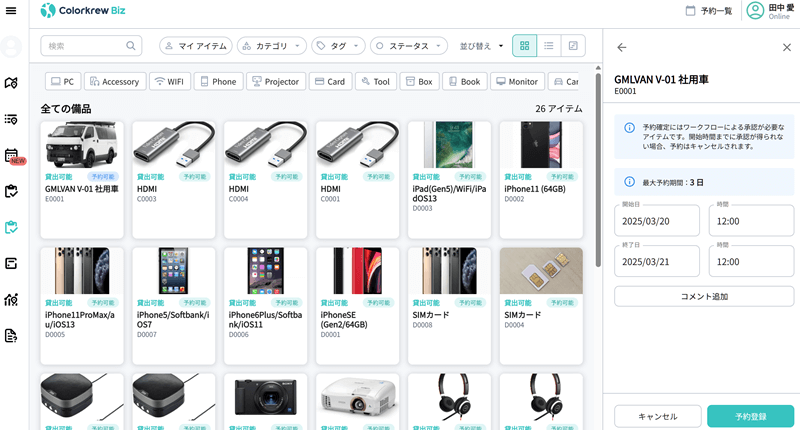
Task: Close the reservation side panel
Action: [787, 47]
